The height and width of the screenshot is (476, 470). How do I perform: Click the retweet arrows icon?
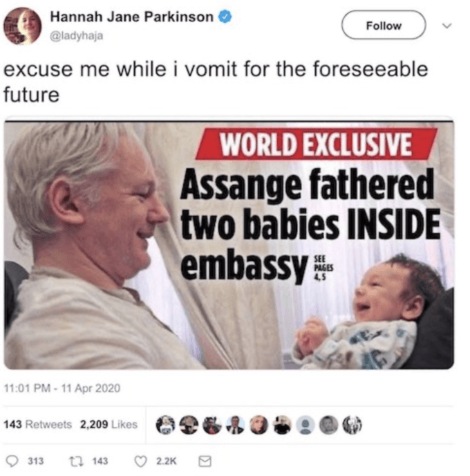click(x=75, y=461)
